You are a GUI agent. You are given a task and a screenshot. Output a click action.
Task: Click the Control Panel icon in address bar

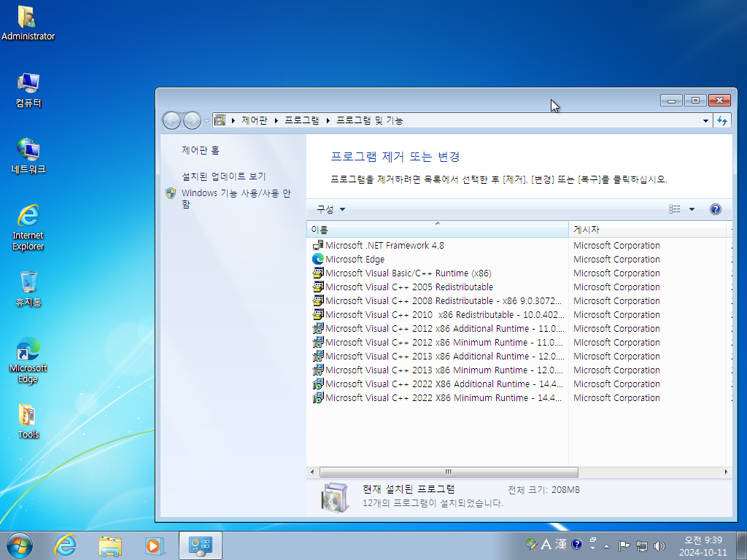click(x=220, y=120)
